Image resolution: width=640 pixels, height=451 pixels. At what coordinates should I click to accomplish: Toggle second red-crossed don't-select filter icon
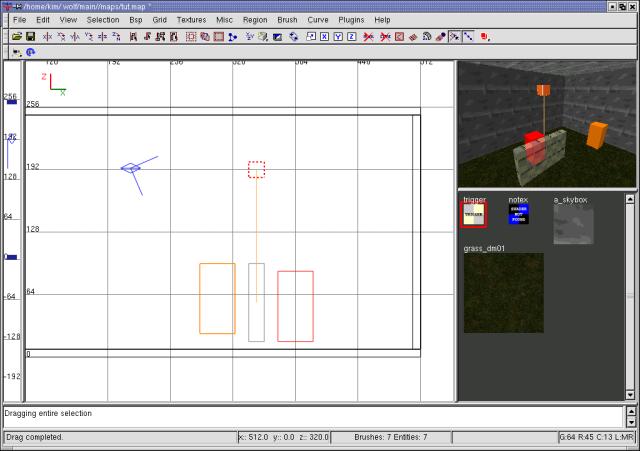pos(385,37)
